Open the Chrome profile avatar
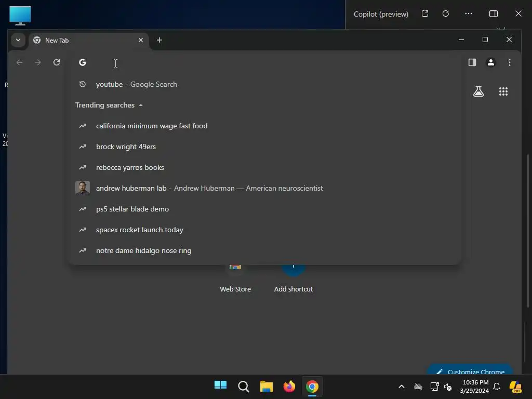 (490, 62)
